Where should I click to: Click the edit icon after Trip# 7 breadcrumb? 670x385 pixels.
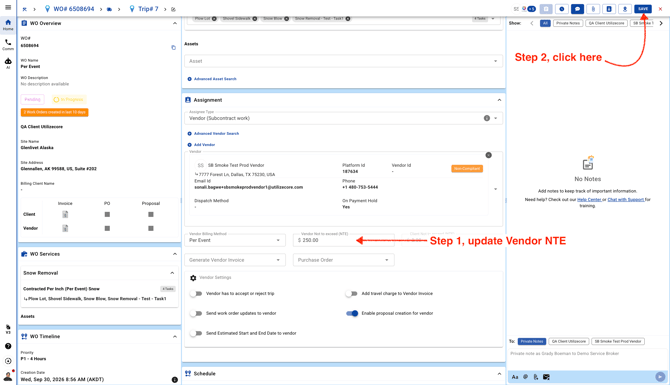coord(173,9)
